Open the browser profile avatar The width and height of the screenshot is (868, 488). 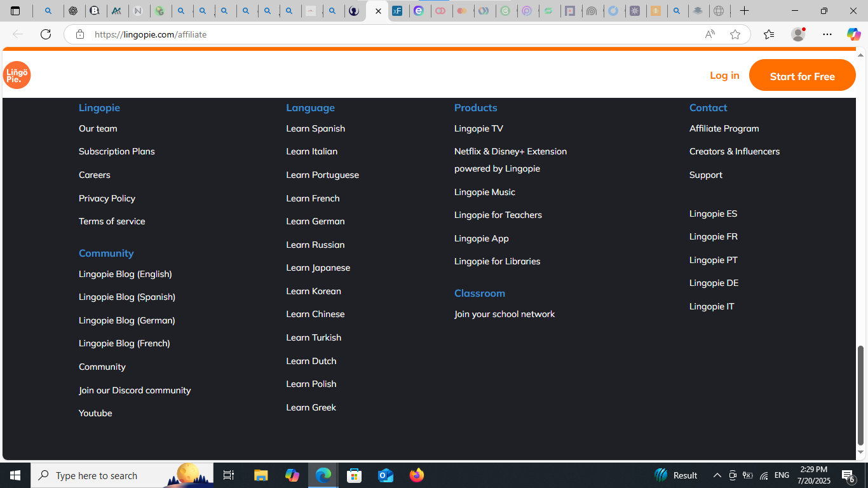pyautogui.click(x=798, y=34)
